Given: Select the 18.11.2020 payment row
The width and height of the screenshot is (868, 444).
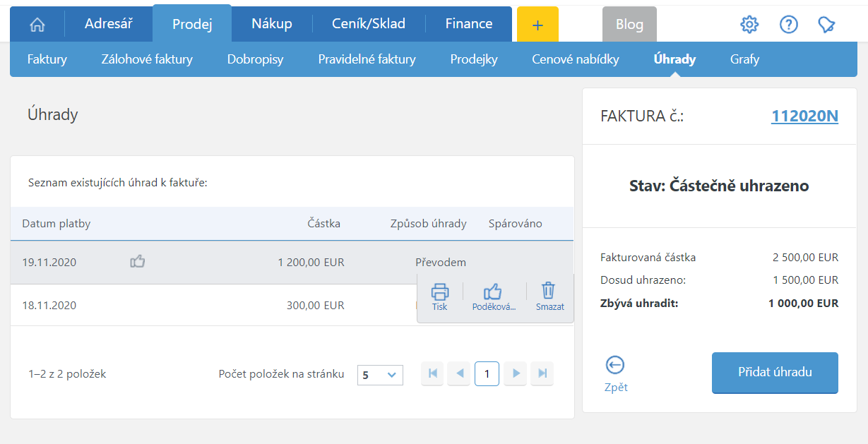Looking at the screenshot, I should click(x=212, y=306).
